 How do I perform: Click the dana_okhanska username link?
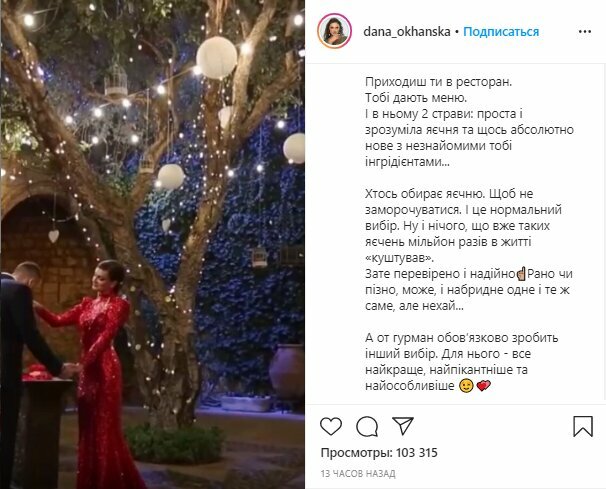coord(407,32)
